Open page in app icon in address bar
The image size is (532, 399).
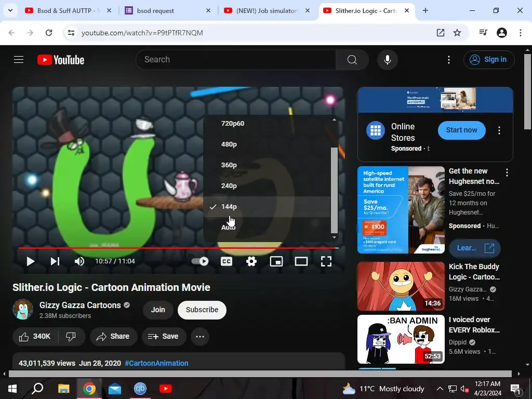441,33
